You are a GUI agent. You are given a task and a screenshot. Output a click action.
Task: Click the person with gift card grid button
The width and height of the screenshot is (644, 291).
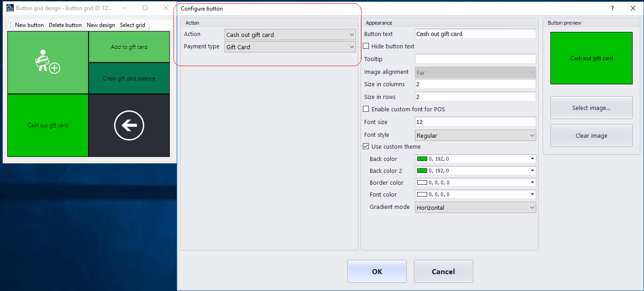tap(48, 62)
